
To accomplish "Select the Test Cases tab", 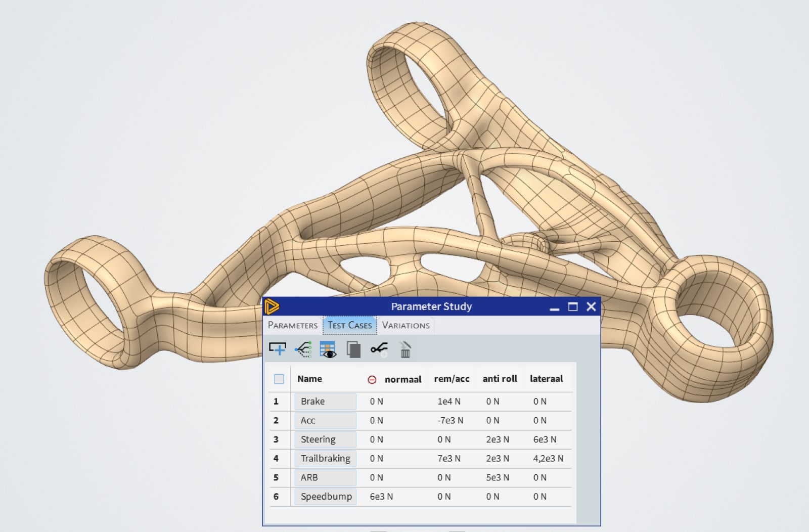I will pyautogui.click(x=349, y=325).
